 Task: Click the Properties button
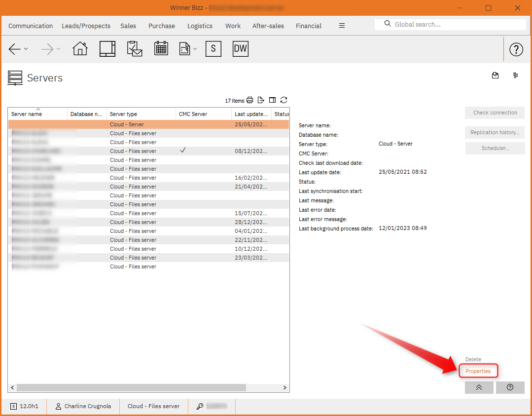click(x=478, y=371)
